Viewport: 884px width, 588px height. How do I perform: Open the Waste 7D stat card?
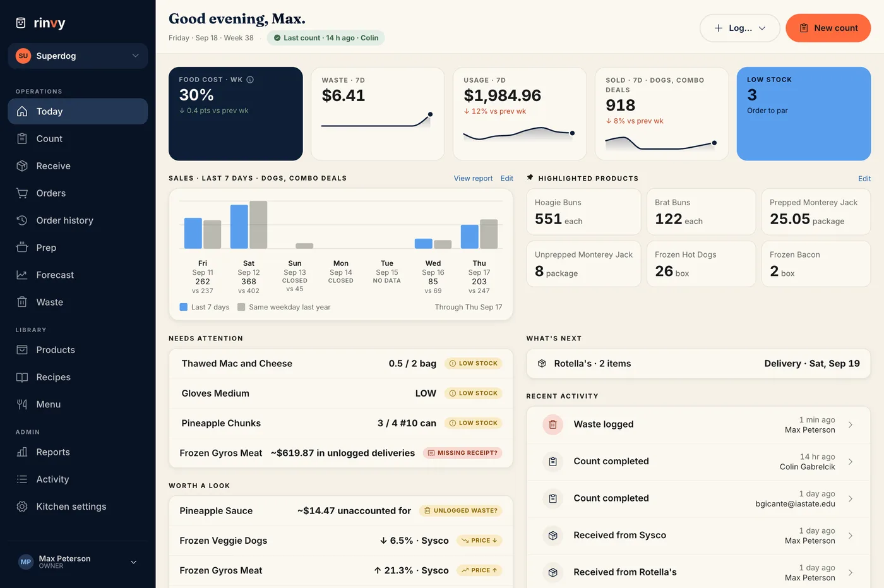click(x=378, y=114)
